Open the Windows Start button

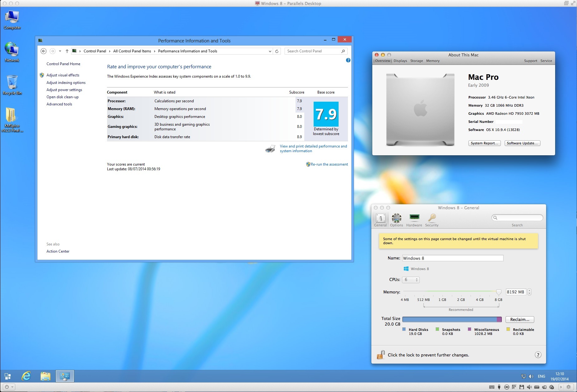8,376
